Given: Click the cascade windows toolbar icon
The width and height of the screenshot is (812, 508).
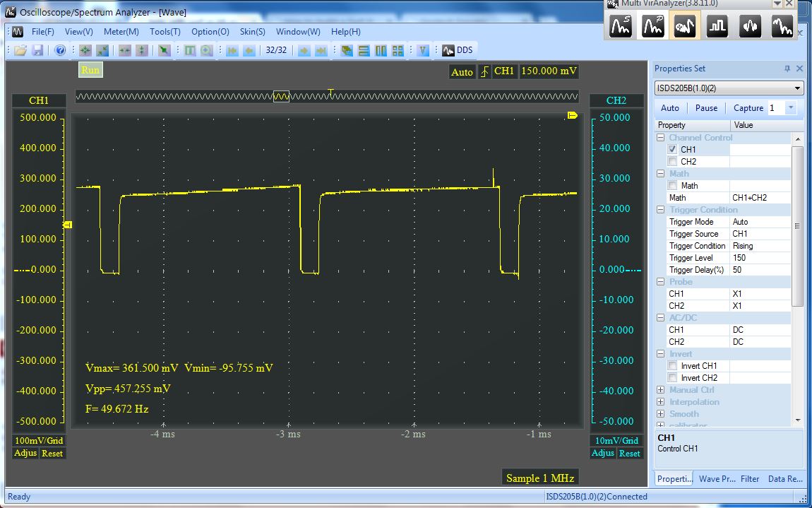Looking at the screenshot, I should (347, 50).
